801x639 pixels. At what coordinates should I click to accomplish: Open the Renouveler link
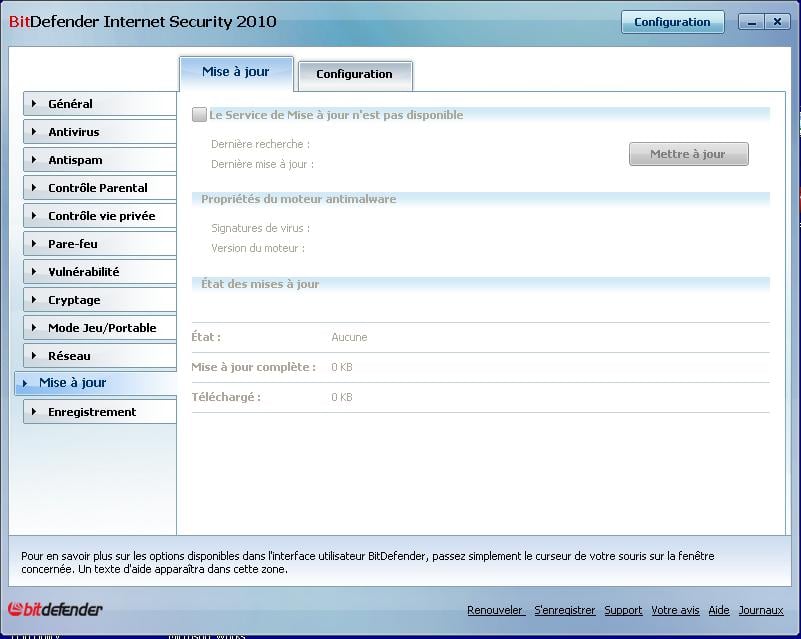[x=496, y=610]
